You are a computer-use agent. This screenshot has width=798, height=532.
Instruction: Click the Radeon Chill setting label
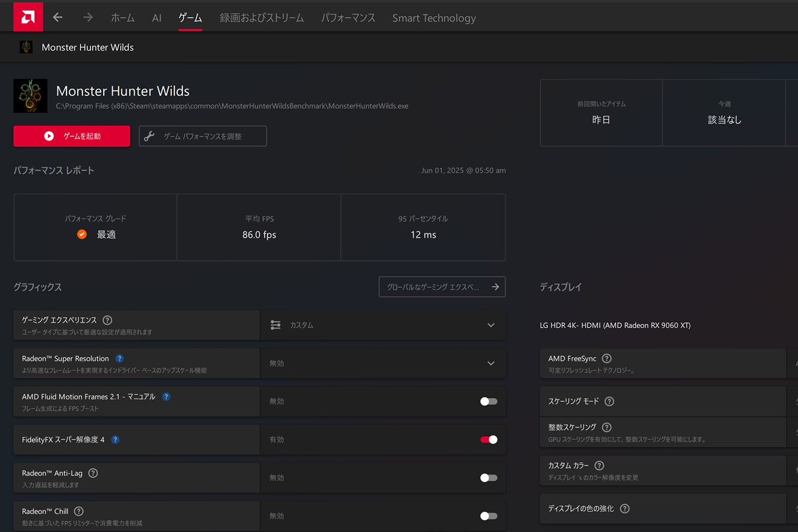pos(45,511)
